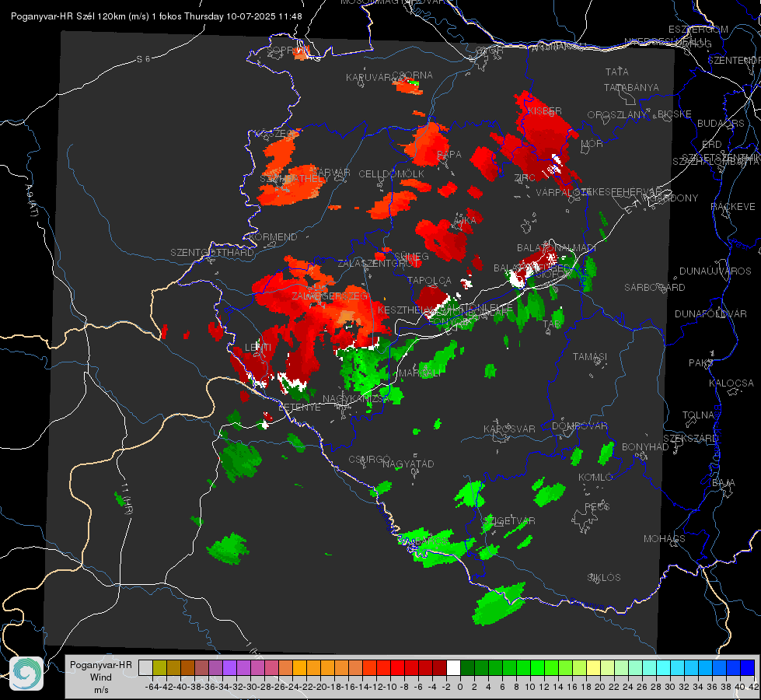Click the KÖRMEND town label
This screenshot has width=761, height=700.
click(x=272, y=237)
